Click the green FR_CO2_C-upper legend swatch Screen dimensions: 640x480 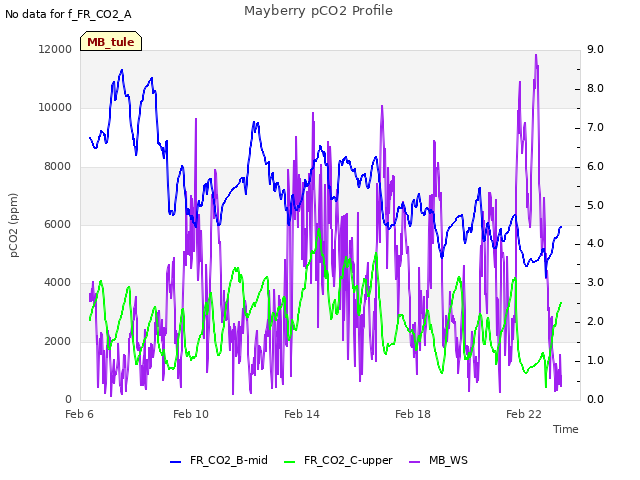[x=289, y=462]
